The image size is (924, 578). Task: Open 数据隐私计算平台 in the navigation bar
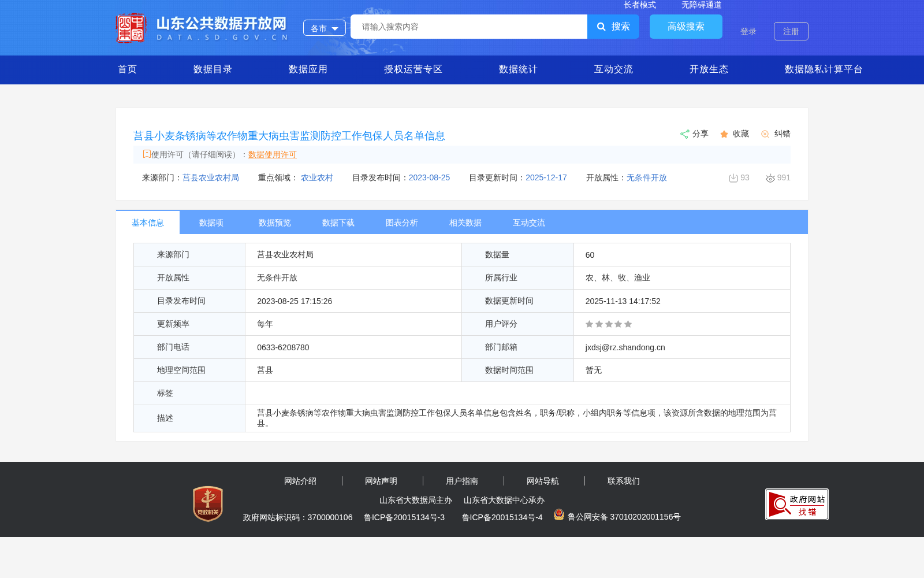click(824, 69)
